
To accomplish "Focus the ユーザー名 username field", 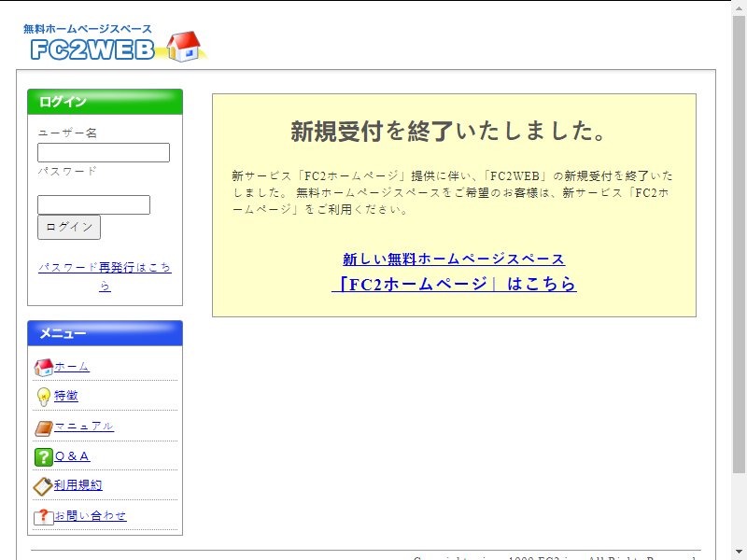I will 104,152.
